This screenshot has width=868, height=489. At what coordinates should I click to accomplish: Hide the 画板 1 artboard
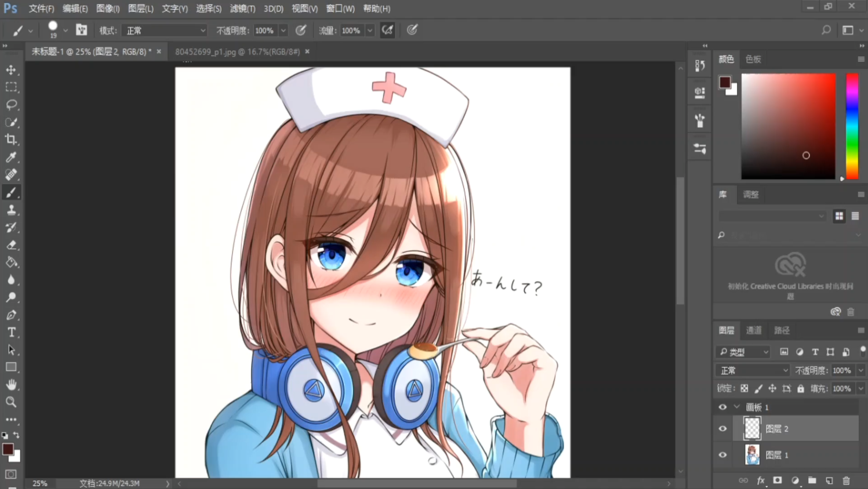[x=723, y=407]
